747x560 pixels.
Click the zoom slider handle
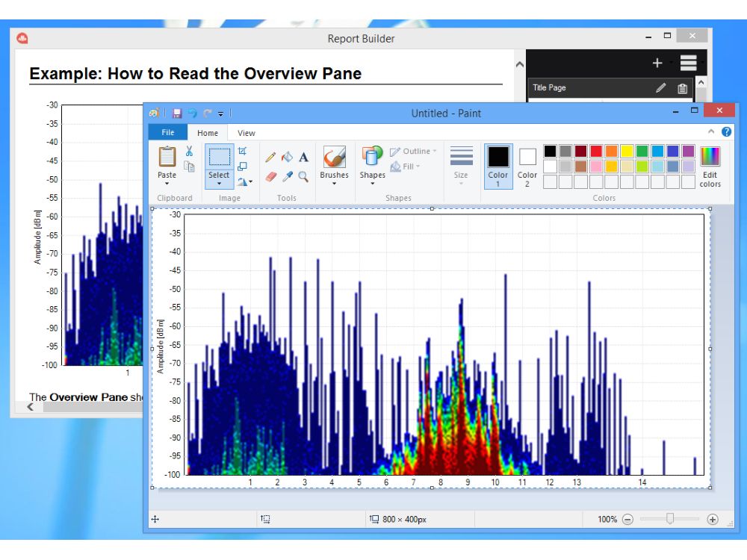670,519
